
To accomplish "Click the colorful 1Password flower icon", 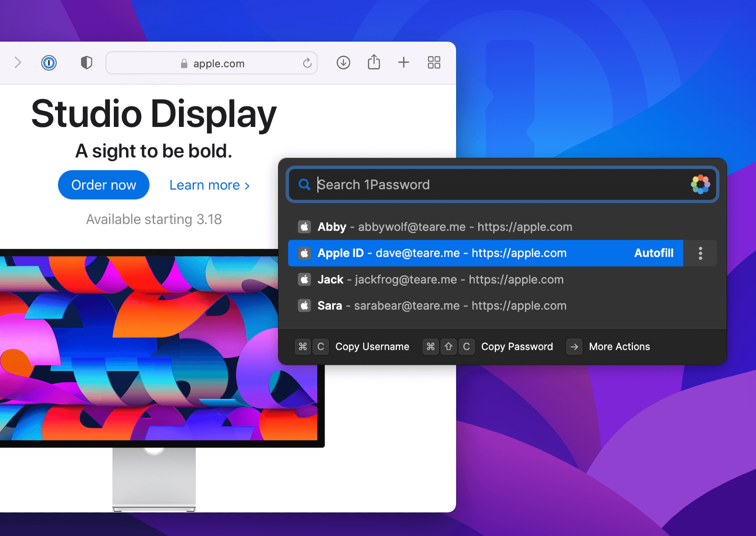I will (x=700, y=184).
